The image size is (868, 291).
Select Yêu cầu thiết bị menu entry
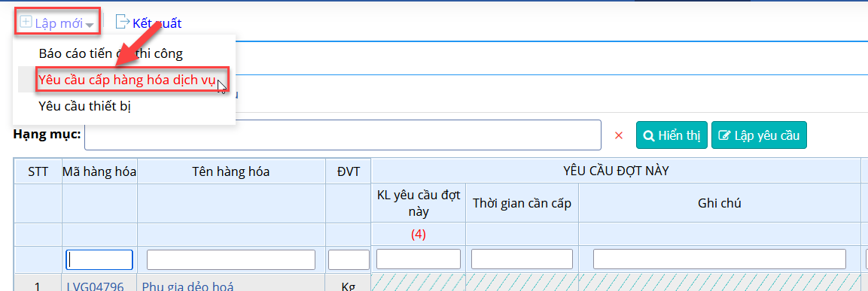[x=85, y=106]
